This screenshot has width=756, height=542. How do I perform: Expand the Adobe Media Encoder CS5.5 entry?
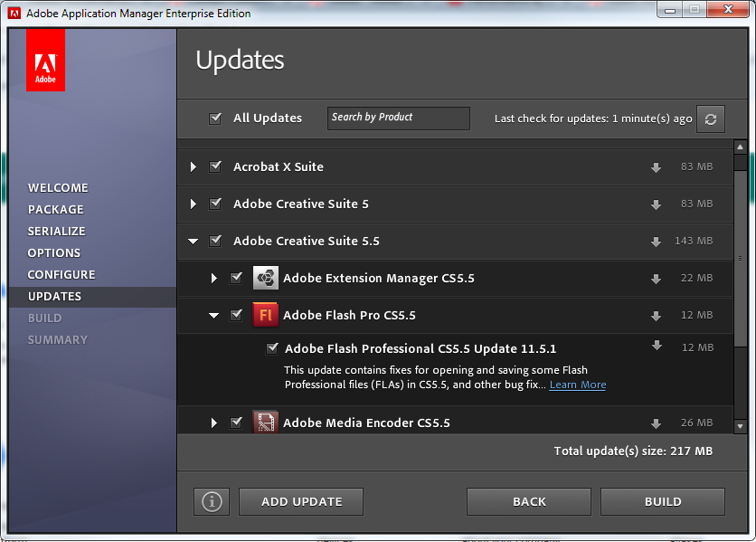coord(214,422)
